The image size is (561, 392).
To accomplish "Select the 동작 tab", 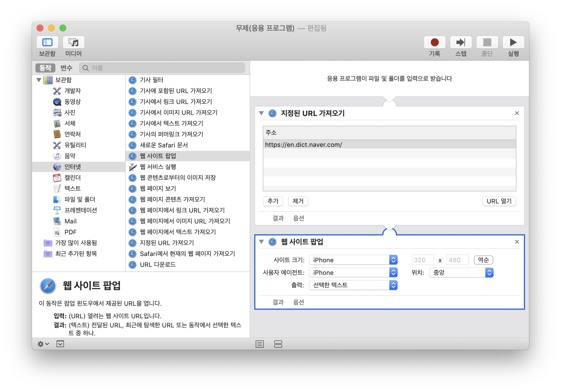I will pyautogui.click(x=45, y=68).
